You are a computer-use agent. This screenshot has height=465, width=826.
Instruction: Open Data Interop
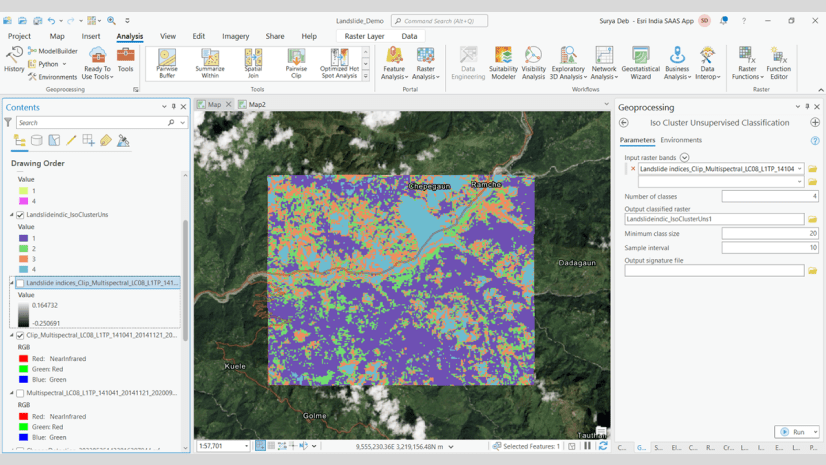click(x=707, y=63)
